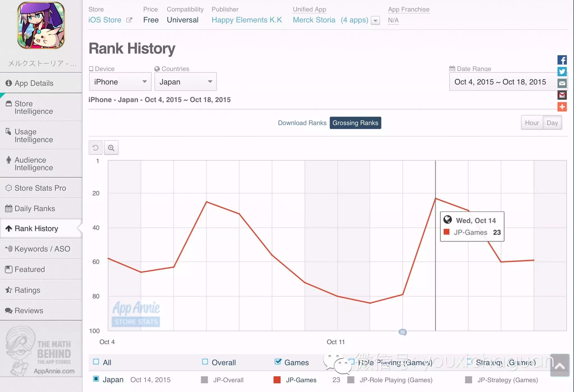
Task: Share via the Twitter icon
Action: 562,72
